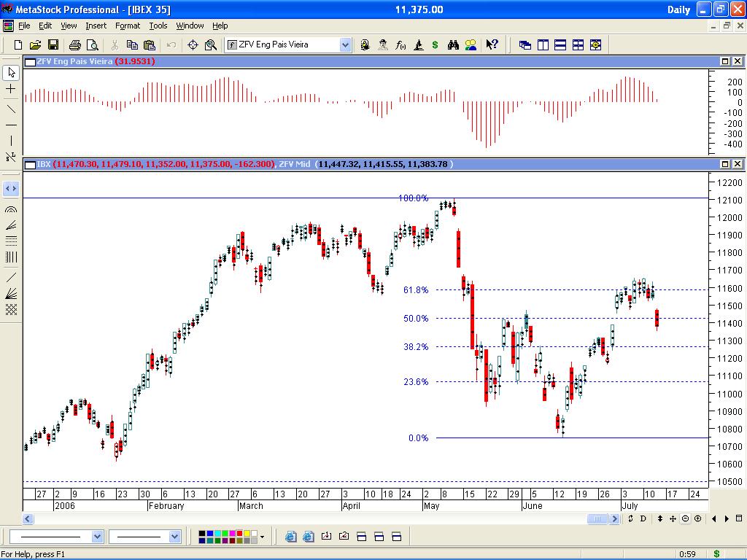
Task: Toggle the D periodicity button
Action: (643, 518)
